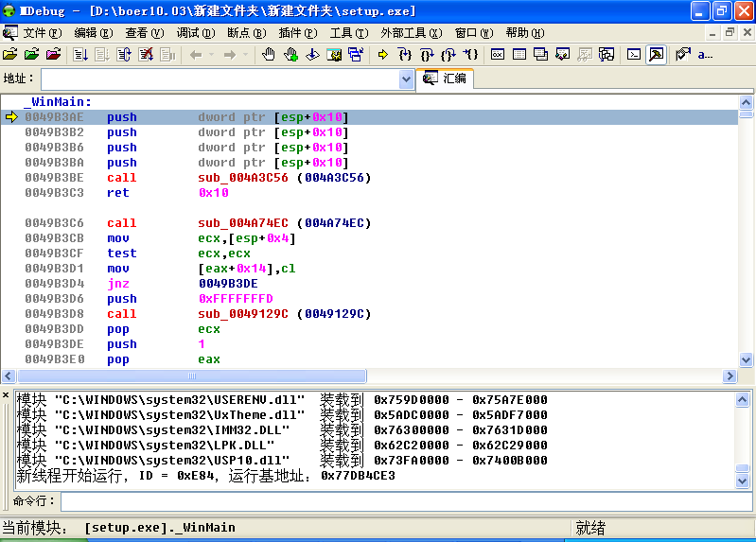756x542 pixels.
Task: Click the sub_004A3C56 call operand
Action: pos(241,178)
